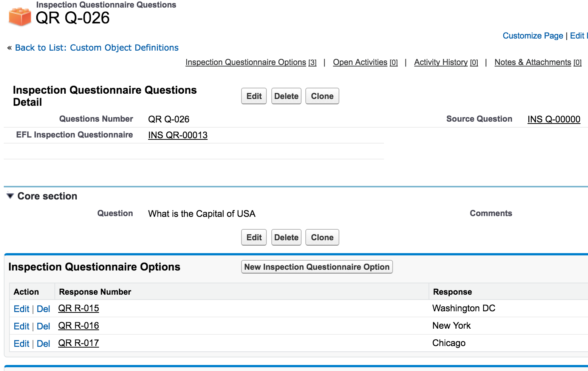Delete the New York response row
The width and height of the screenshot is (588, 371).
[43, 326]
